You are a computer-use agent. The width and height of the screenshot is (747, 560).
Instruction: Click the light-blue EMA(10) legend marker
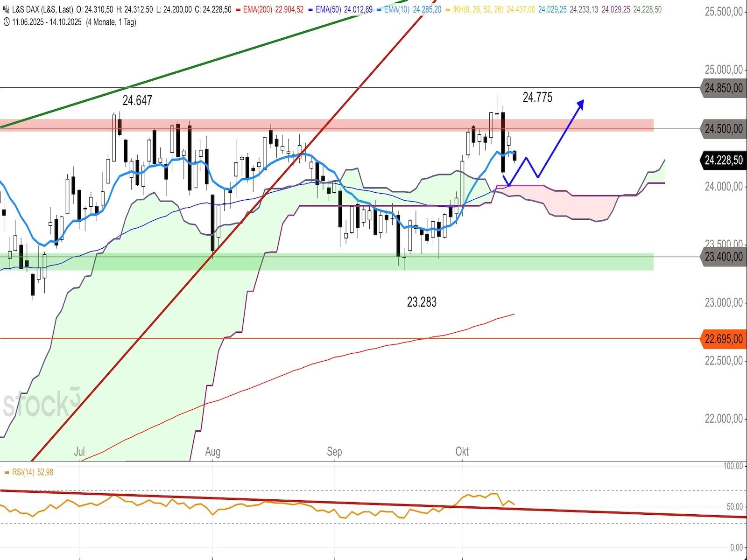click(380, 9)
